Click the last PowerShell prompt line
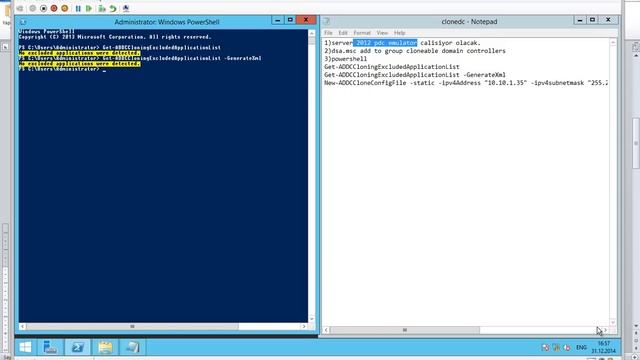 [62, 69]
